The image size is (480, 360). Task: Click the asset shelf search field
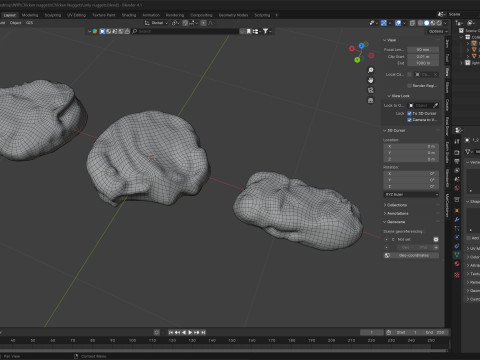(x=185, y=31)
